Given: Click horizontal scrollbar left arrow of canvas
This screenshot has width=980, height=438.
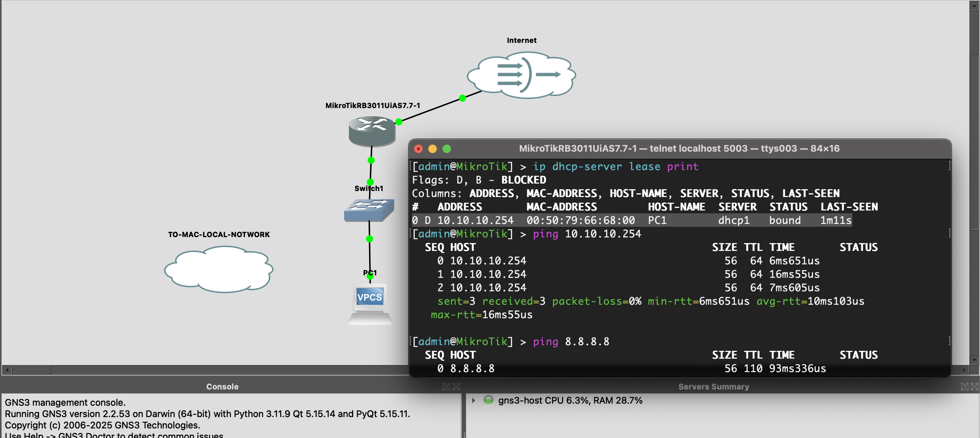Looking at the screenshot, I should [x=7, y=370].
